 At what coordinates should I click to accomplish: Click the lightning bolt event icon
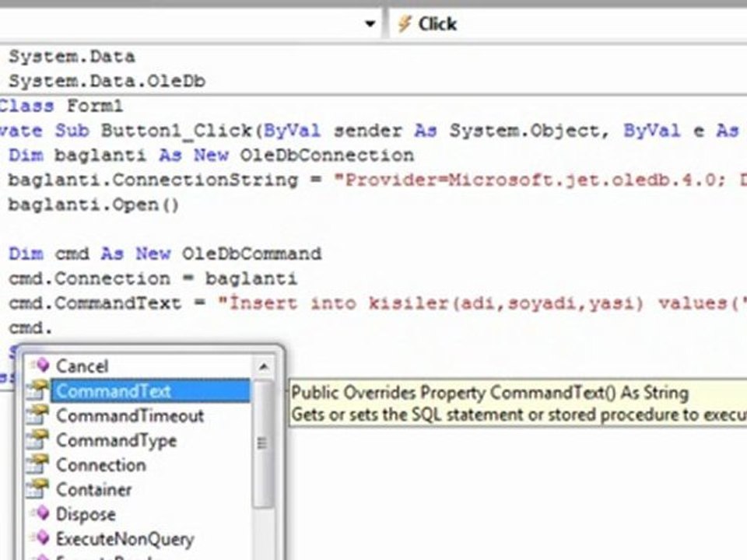(x=405, y=23)
